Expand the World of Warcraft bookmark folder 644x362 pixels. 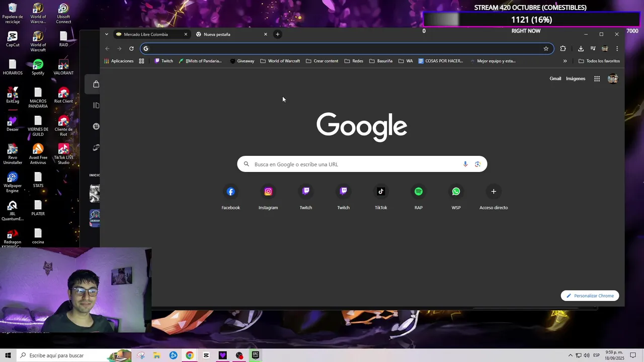click(280, 61)
